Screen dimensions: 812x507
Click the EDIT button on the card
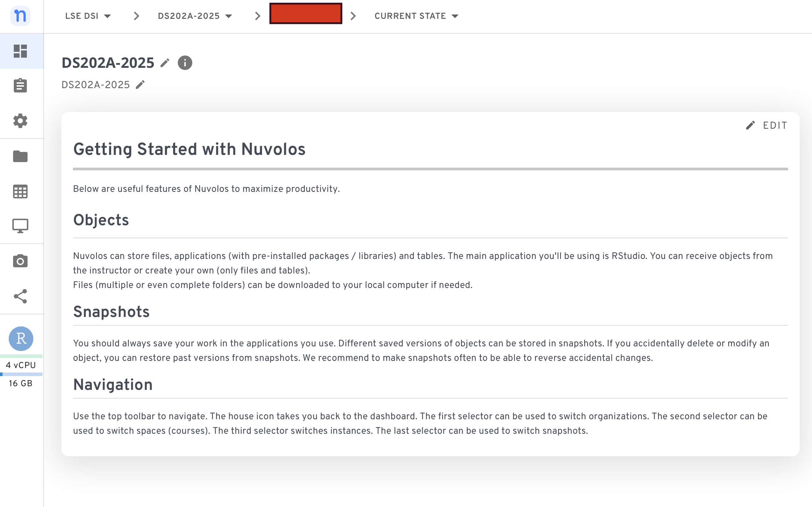(x=767, y=125)
